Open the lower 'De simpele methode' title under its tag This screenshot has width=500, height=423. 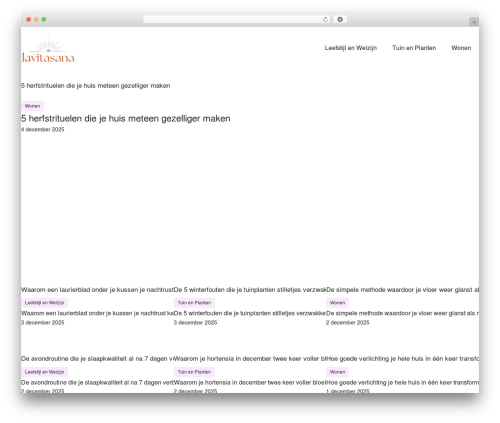tap(402, 313)
